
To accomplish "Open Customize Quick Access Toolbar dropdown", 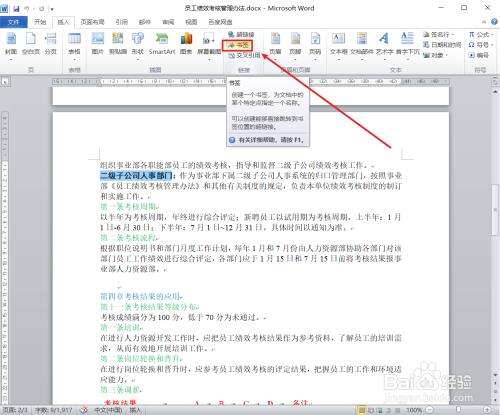I will click(x=53, y=9).
